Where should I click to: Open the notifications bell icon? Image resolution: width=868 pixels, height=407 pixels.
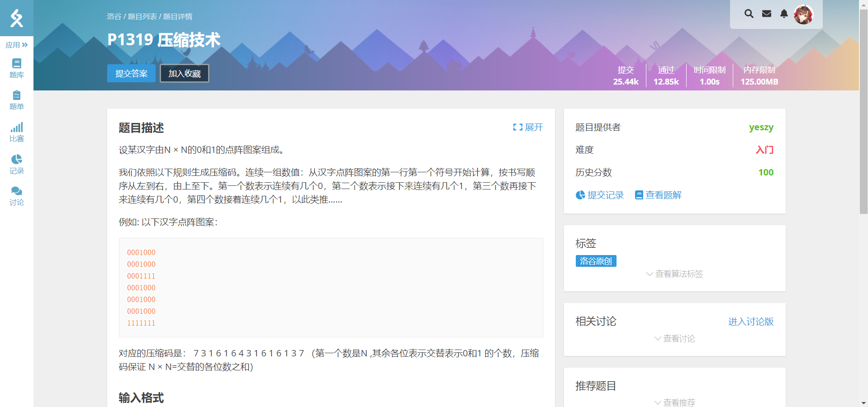pyautogui.click(x=784, y=14)
